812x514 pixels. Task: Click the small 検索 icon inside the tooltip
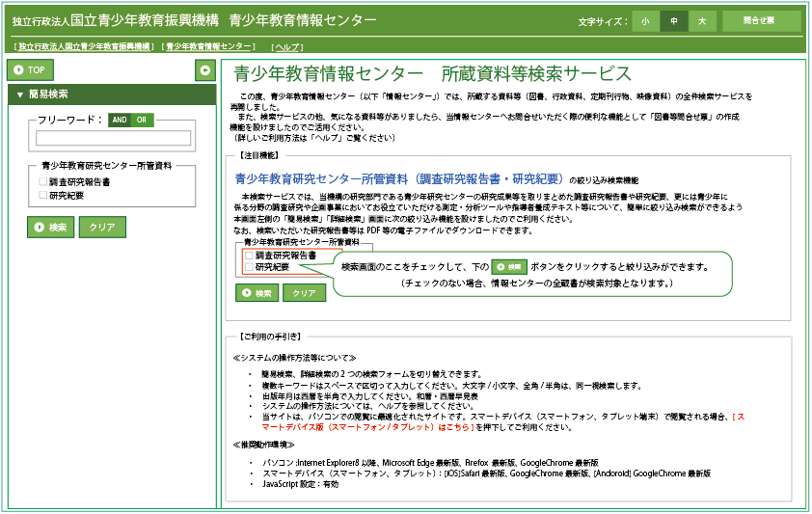click(509, 266)
